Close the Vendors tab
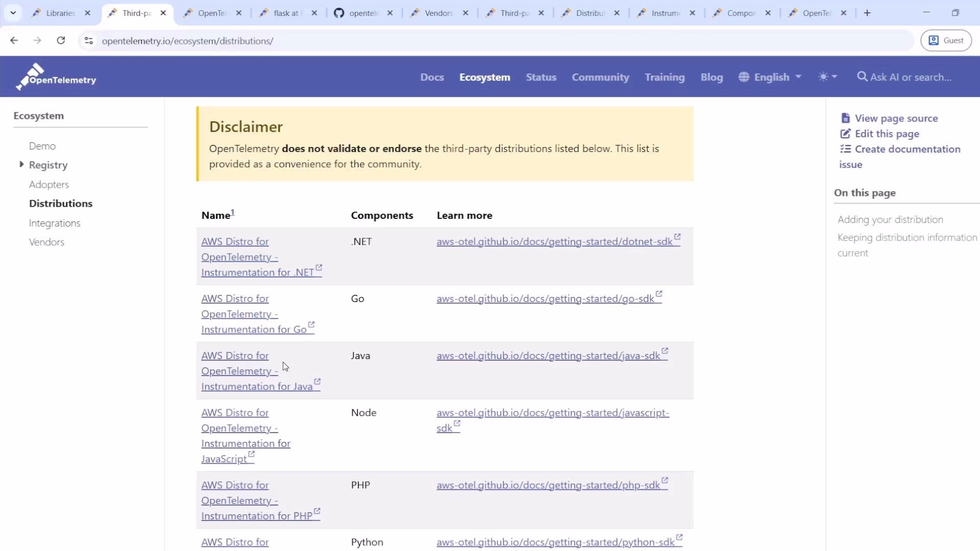This screenshot has height=551, width=980. point(465,13)
